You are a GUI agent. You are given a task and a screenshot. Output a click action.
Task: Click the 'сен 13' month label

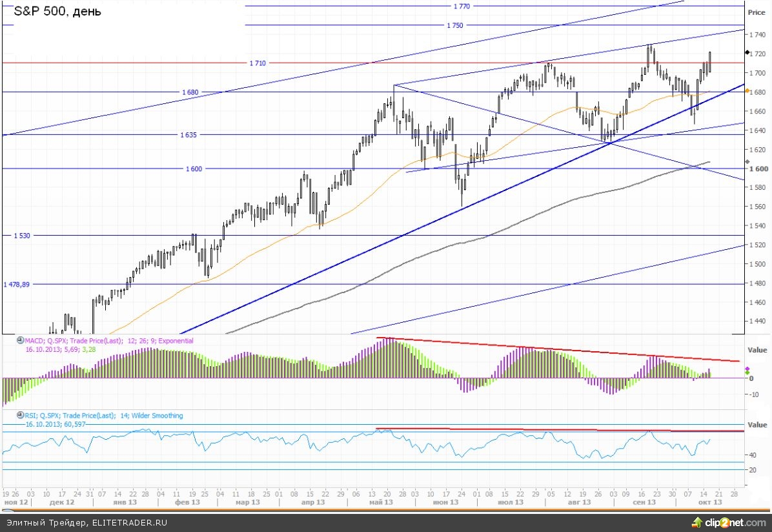click(644, 502)
